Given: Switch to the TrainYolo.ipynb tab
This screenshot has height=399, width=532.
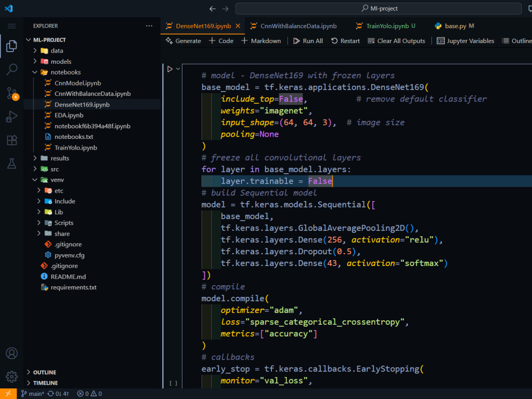Looking at the screenshot, I should [x=386, y=26].
